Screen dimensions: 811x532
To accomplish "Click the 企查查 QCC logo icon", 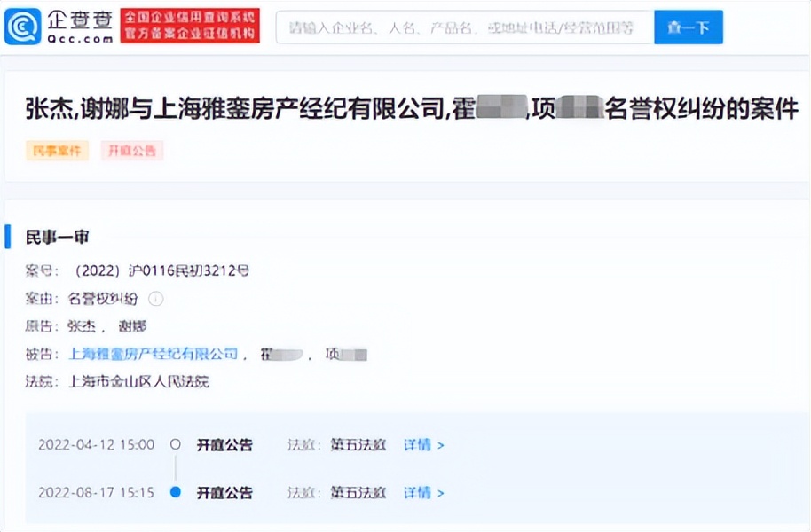I will (x=25, y=26).
